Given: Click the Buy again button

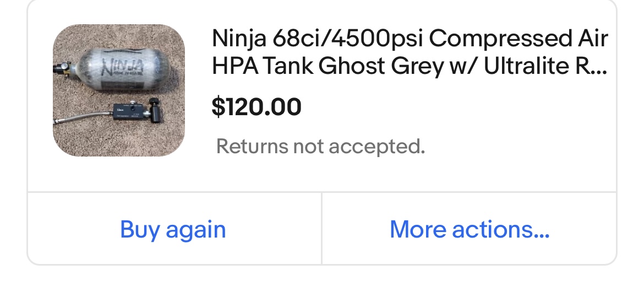Looking at the screenshot, I should click(x=174, y=229).
